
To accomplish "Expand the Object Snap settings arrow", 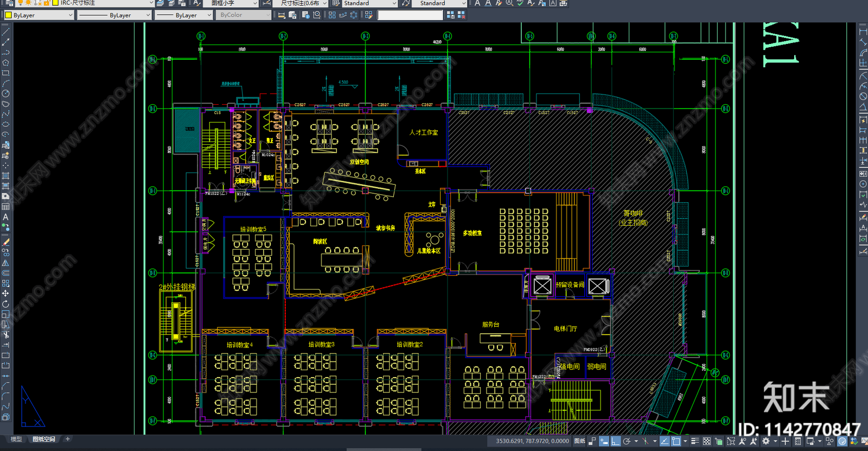I will 685,441.
